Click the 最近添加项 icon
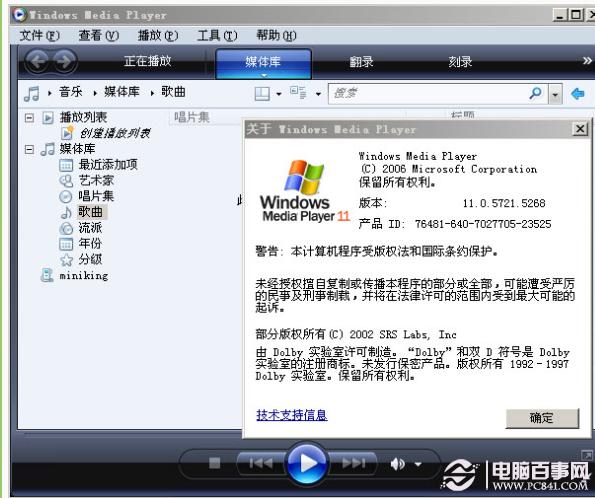The height and width of the screenshot is (498, 595). (x=66, y=165)
